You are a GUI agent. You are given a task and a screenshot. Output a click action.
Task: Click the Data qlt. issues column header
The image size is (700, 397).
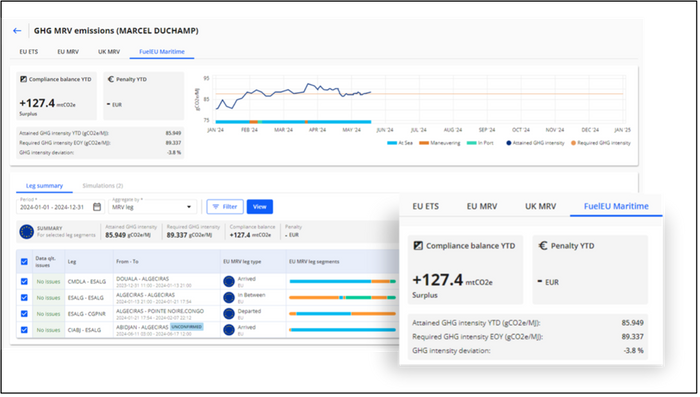[45, 262]
